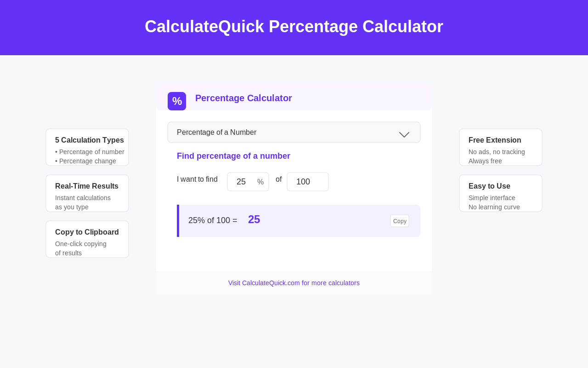Focus the number field containing 100
The image size is (588, 368).
tap(308, 182)
